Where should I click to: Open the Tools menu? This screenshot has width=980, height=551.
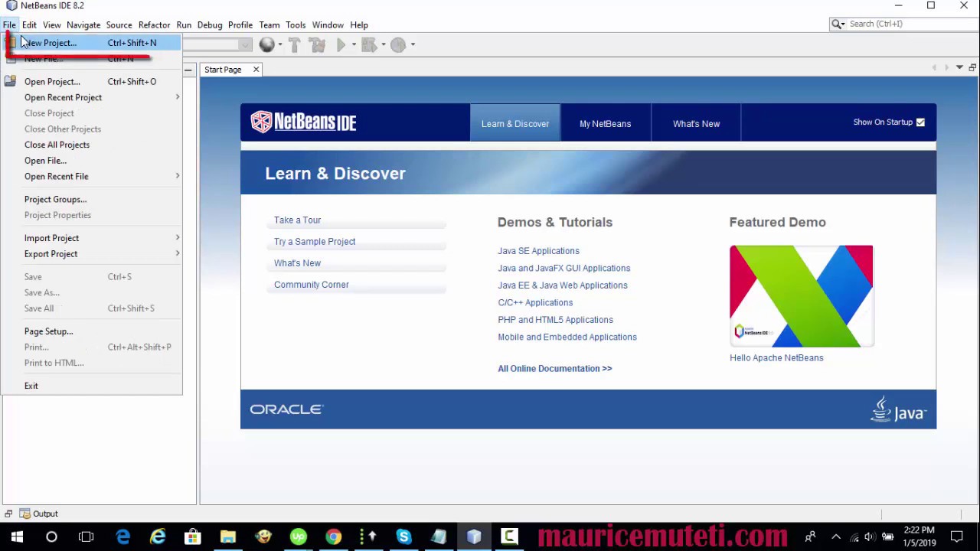click(296, 24)
